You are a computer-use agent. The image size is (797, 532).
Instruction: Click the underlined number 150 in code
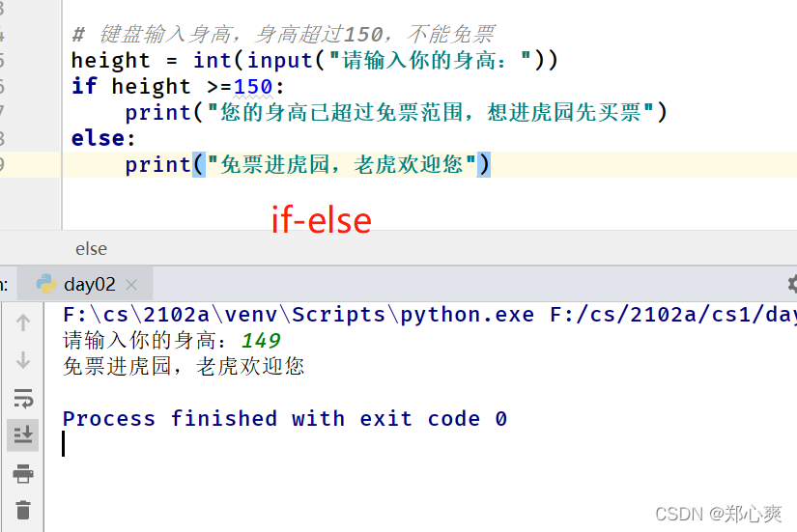tap(253, 86)
